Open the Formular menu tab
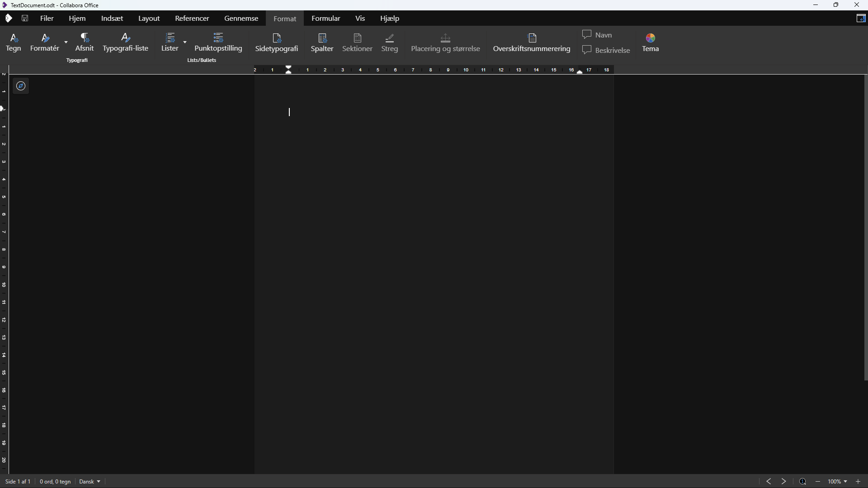This screenshot has width=868, height=488. 326,19
